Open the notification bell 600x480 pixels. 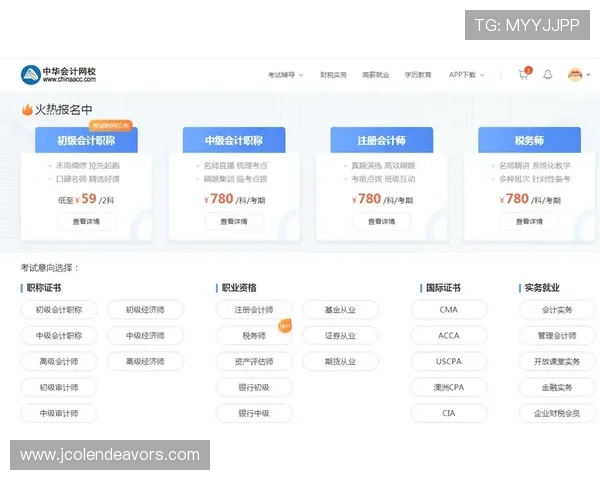(548, 75)
